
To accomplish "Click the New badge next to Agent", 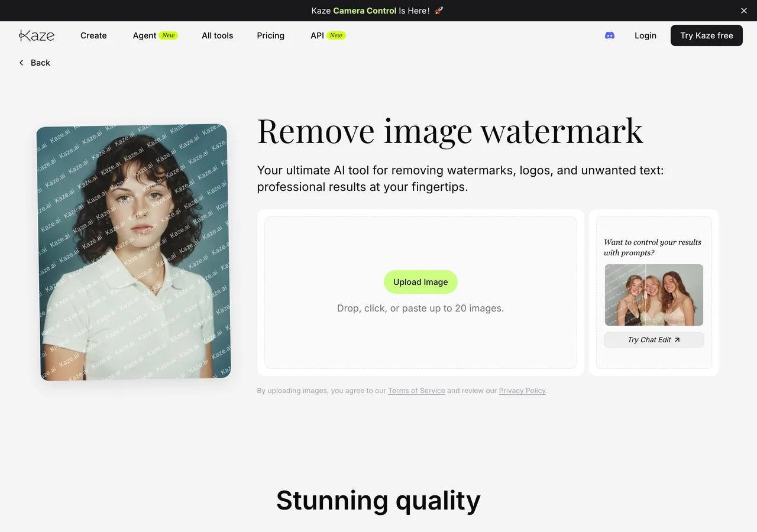I will [x=169, y=35].
